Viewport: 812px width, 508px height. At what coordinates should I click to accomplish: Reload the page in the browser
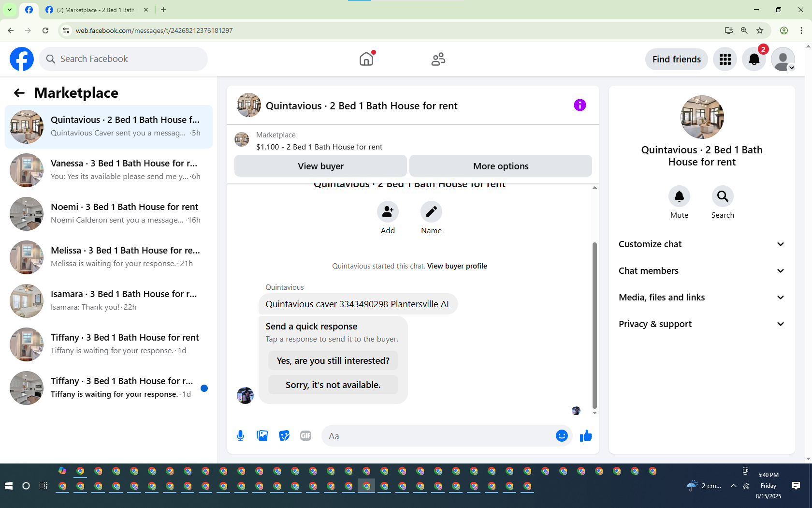click(x=45, y=30)
